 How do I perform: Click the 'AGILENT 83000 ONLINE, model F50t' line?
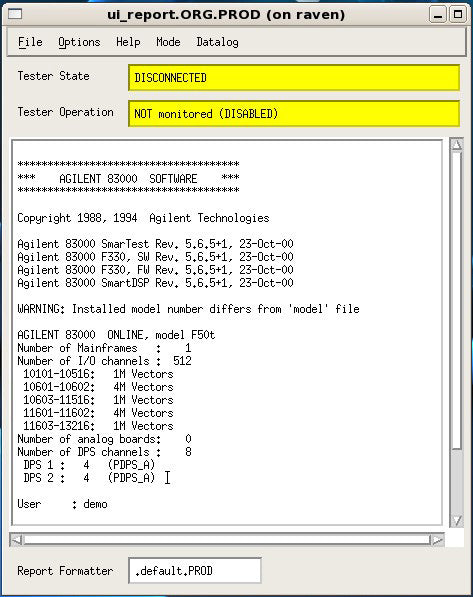tap(116, 335)
